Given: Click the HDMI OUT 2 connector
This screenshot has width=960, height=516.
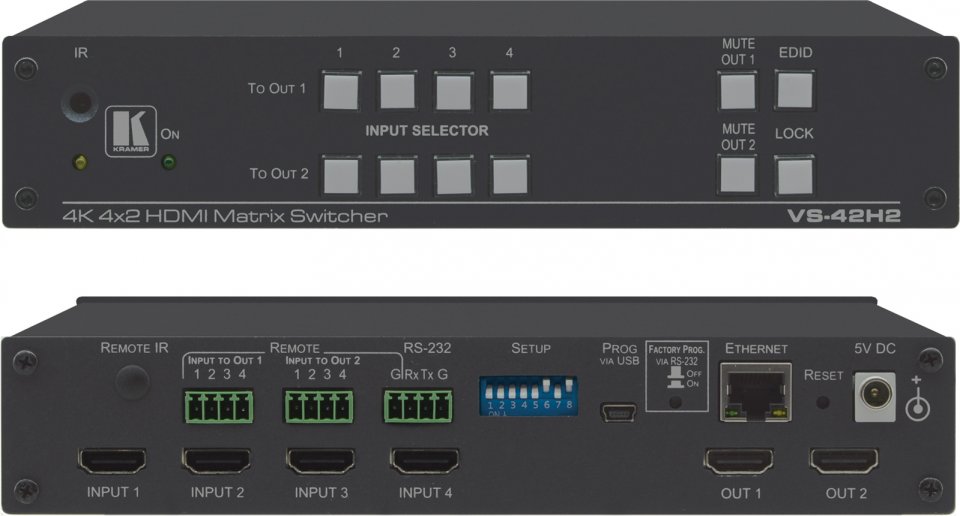Looking at the screenshot, I should click(x=844, y=460).
